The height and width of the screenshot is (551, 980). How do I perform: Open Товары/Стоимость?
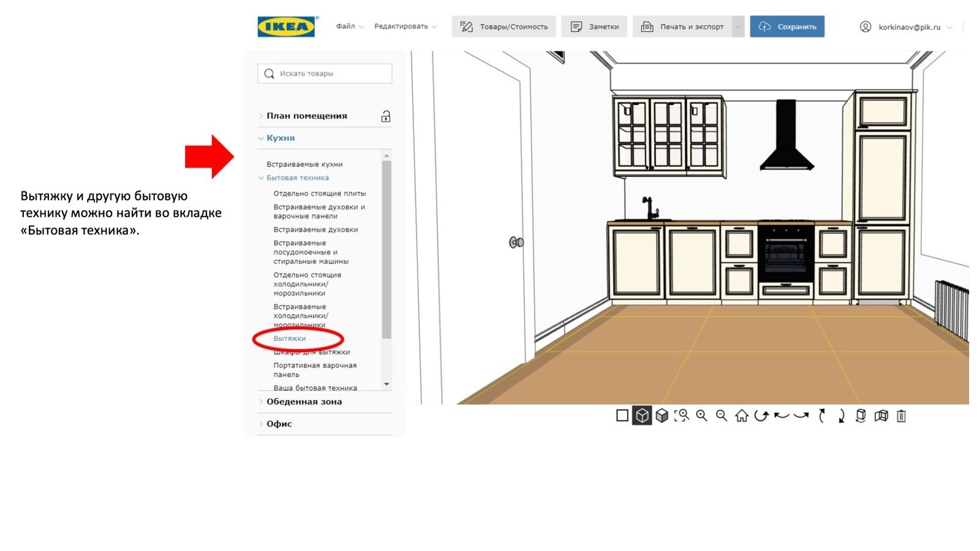[504, 27]
